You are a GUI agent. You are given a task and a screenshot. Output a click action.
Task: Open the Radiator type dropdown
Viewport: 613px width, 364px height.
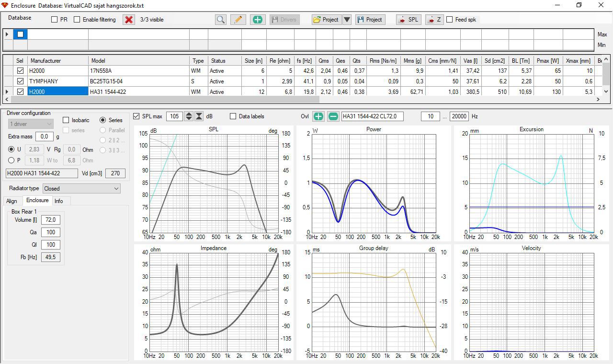tap(81, 189)
